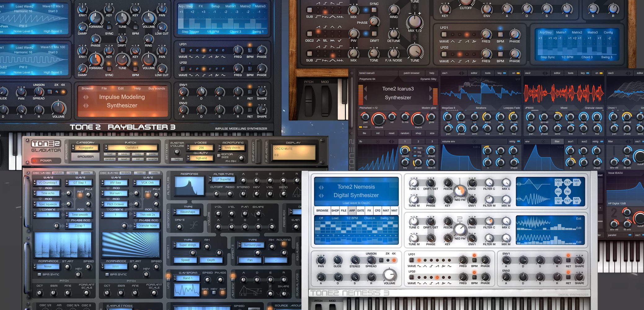Open Gladiator QUALITY selector showing high-end

point(201,158)
